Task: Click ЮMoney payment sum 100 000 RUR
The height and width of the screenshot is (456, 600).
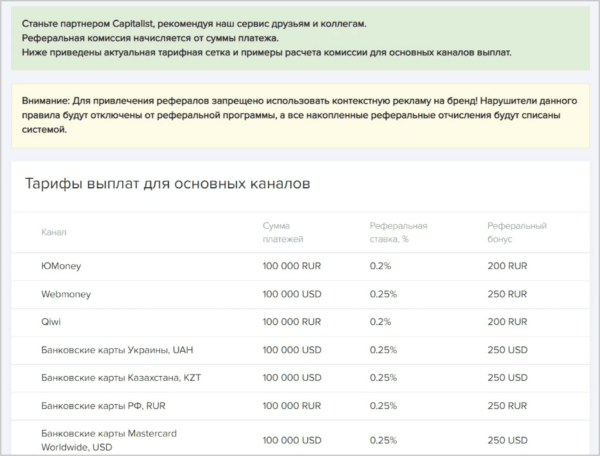Action: tap(292, 266)
